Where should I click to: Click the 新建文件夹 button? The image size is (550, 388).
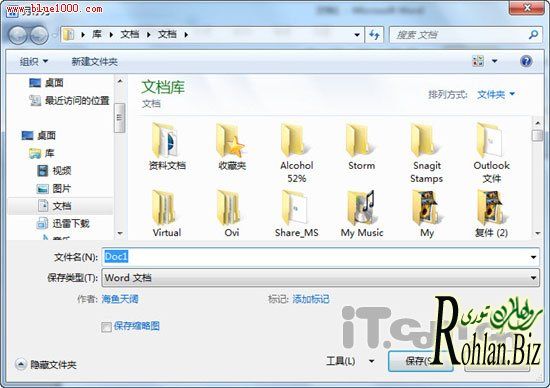pyautogui.click(x=94, y=62)
